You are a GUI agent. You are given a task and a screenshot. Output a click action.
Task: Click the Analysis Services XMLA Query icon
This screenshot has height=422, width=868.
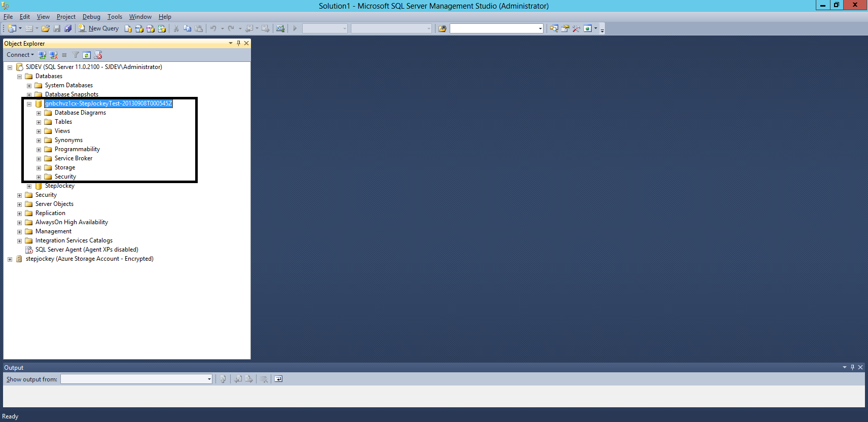(162, 28)
